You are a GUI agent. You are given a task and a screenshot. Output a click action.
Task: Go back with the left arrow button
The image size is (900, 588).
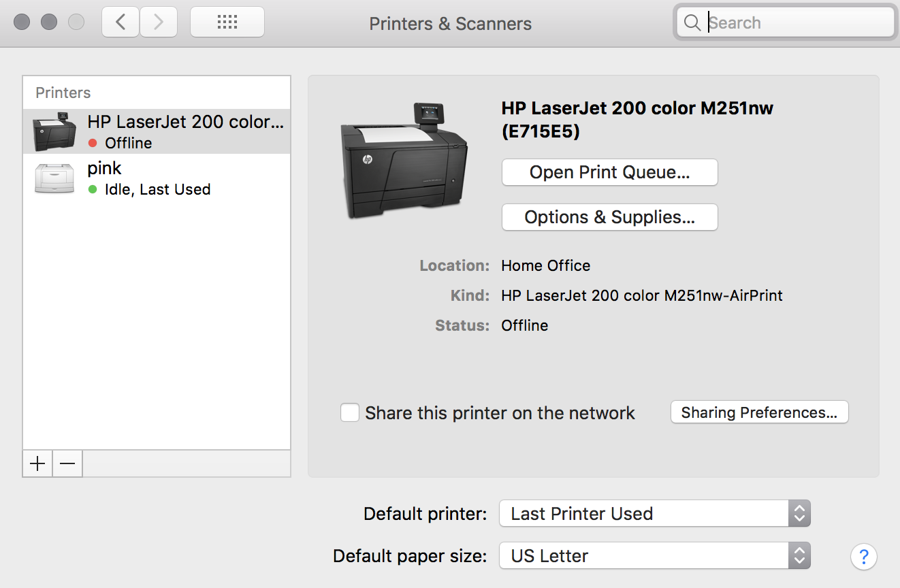tap(120, 22)
